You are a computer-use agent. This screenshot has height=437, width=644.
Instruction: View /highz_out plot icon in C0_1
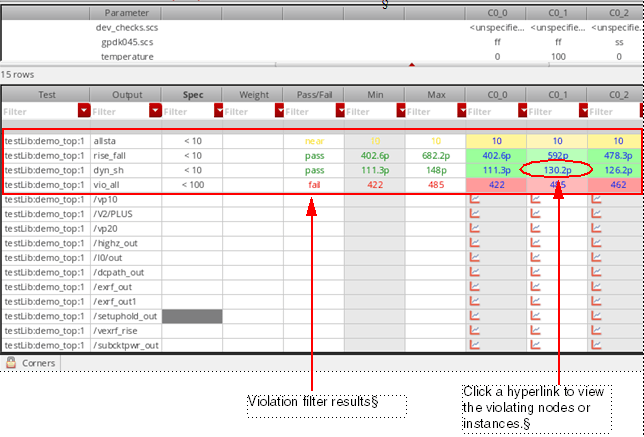536,243
